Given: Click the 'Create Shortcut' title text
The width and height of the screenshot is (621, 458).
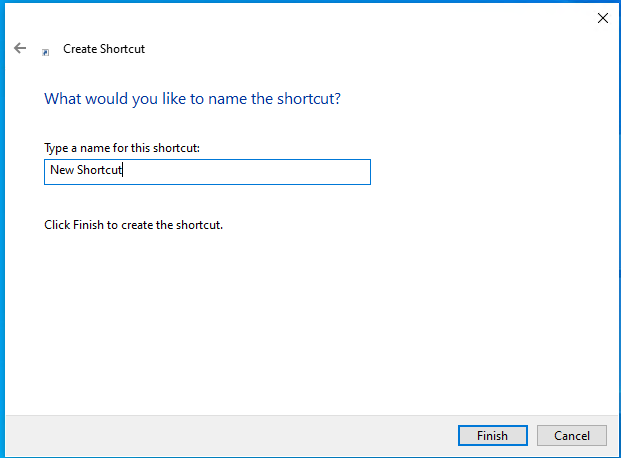Looking at the screenshot, I should pos(104,49).
